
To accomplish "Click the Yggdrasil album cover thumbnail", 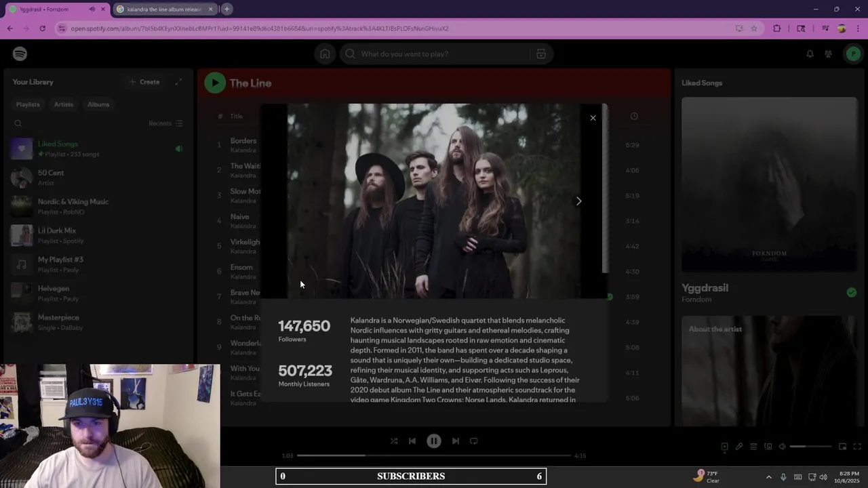I will click(769, 184).
